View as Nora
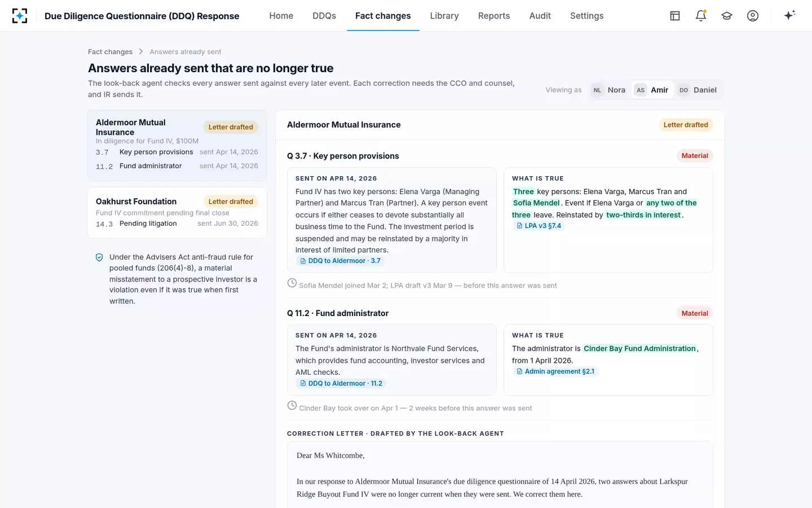812x508 pixels. 609,90
